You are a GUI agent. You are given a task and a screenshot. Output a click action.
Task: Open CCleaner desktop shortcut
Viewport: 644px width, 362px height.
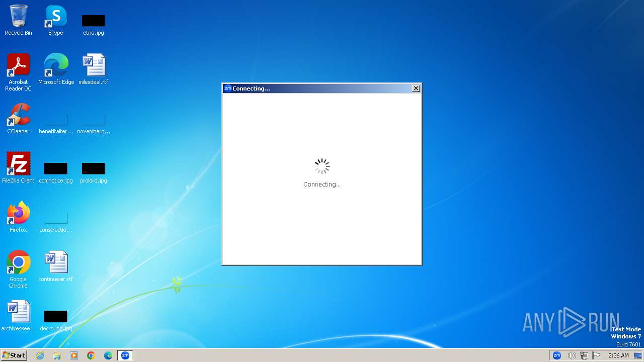click(x=18, y=118)
